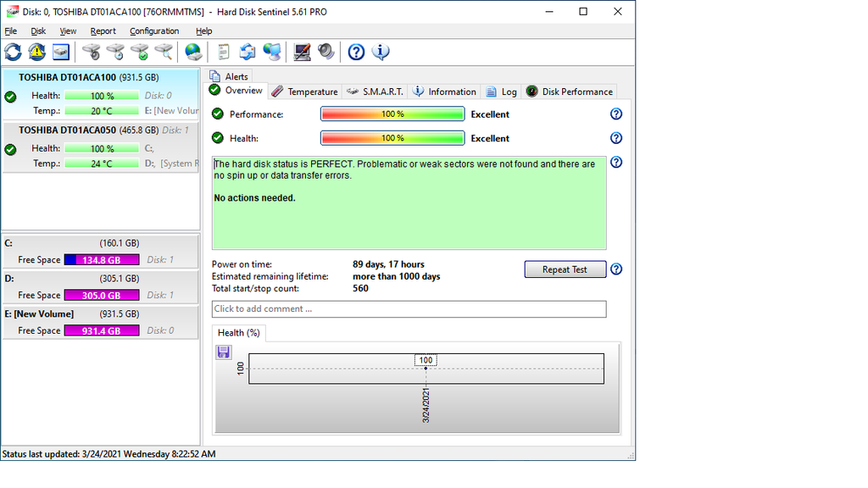
Task: Click the monitor with screwdriver configuration icon
Action: coord(302,52)
